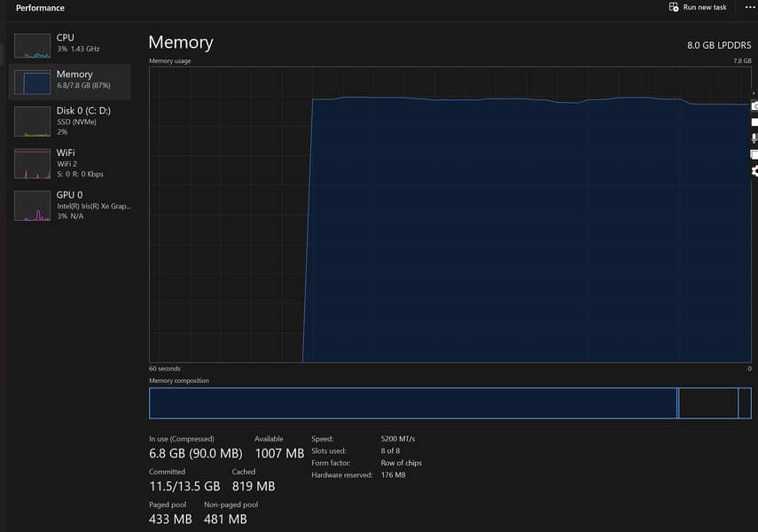This screenshot has width=758, height=532.
Task: Click the Non-paged pool label
Action: click(231, 505)
